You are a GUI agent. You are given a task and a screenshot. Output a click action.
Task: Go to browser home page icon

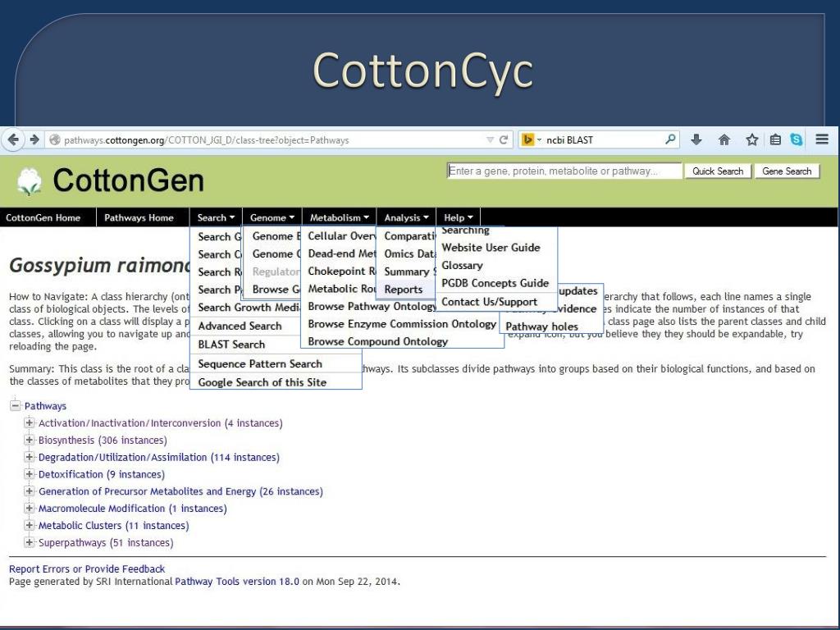pos(724,139)
